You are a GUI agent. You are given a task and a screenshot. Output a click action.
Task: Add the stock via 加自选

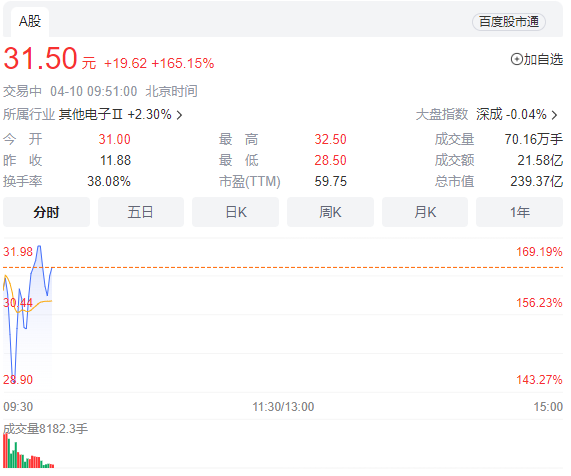click(x=537, y=59)
